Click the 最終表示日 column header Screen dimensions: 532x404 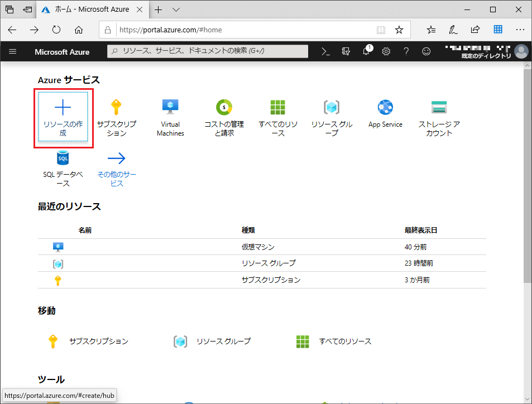421,230
